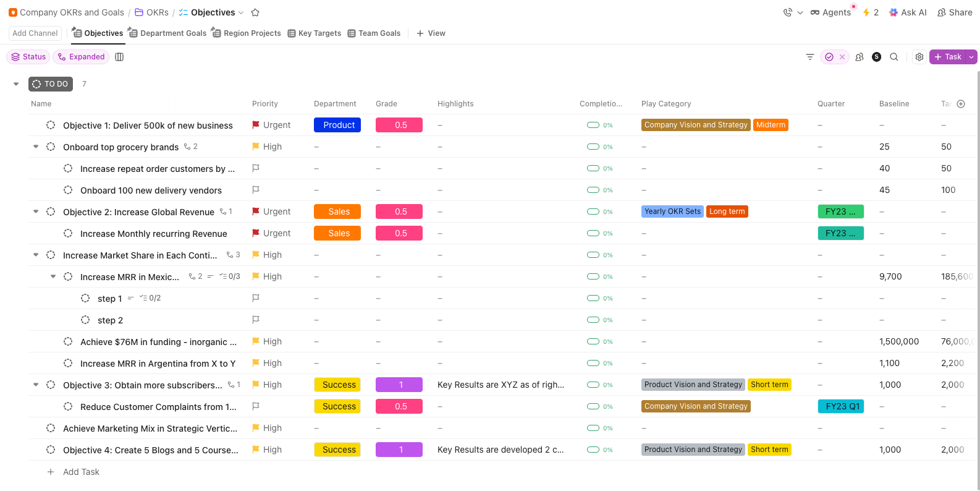This screenshot has width=980, height=491.
Task: Click Product department tag on Objective 1
Action: pyautogui.click(x=337, y=125)
